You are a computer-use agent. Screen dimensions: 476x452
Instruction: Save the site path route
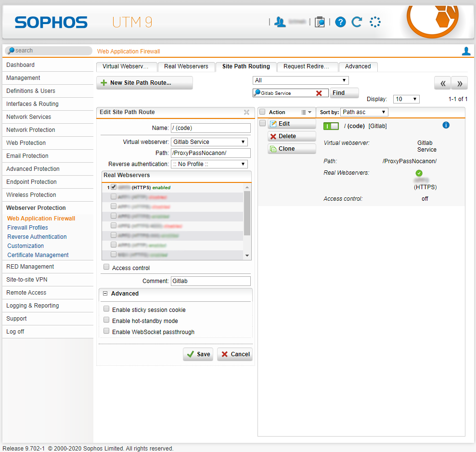click(x=198, y=354)
